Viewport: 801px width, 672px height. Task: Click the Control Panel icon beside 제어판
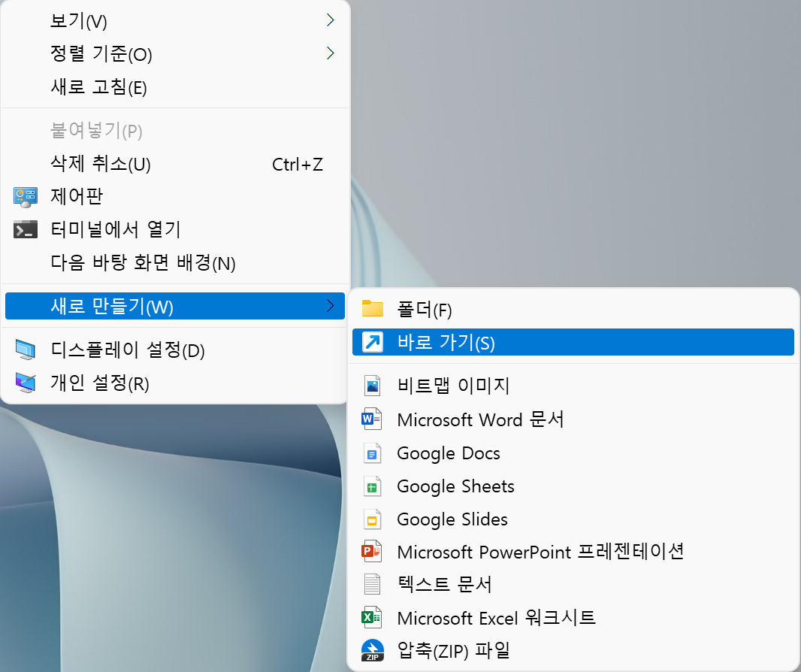click(x=25, y=197)
